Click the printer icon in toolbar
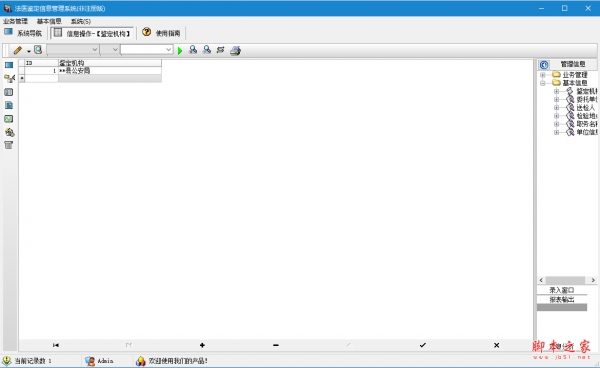The width and height of the screenshot is (600, 368). coord(235,50)
